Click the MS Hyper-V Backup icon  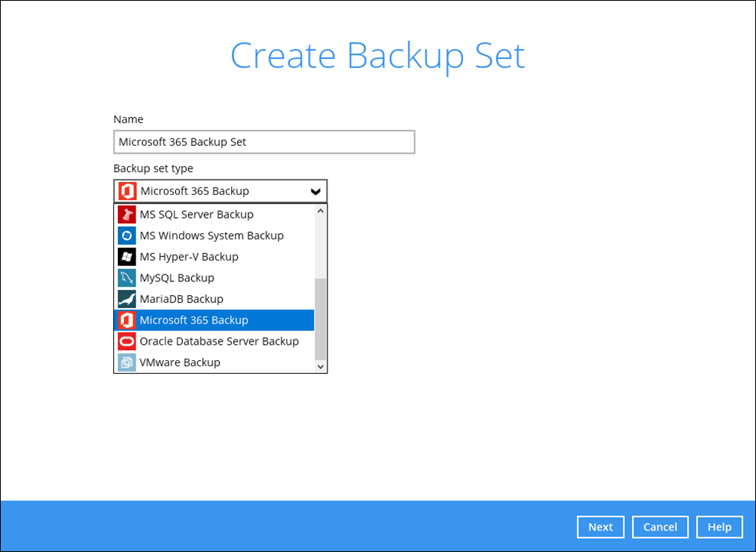click(x=127, y=257)
